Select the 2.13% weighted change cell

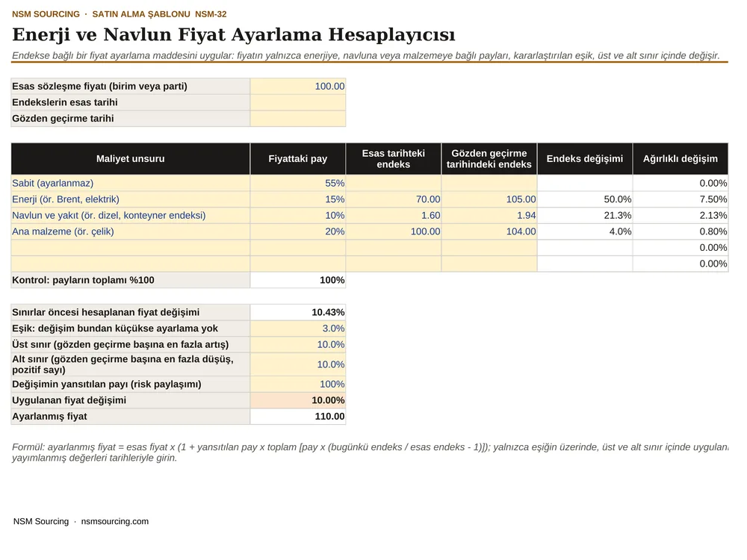pos(681,216)
